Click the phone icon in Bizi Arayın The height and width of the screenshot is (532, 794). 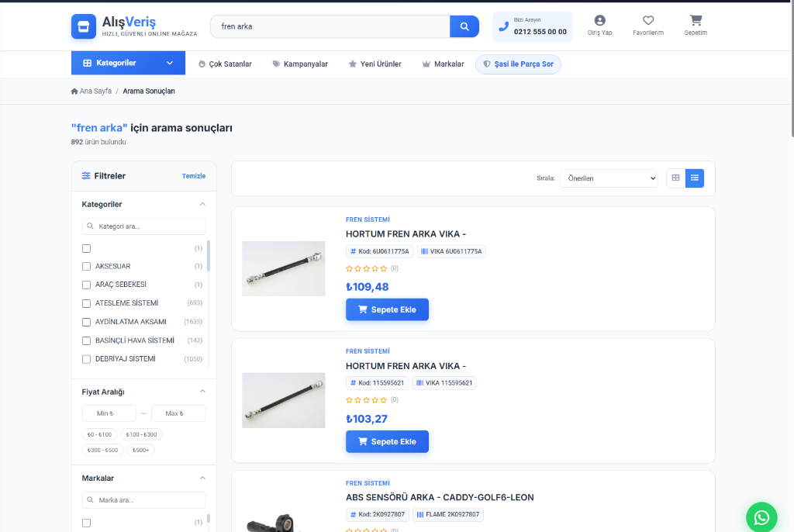(x=503, y=26)
